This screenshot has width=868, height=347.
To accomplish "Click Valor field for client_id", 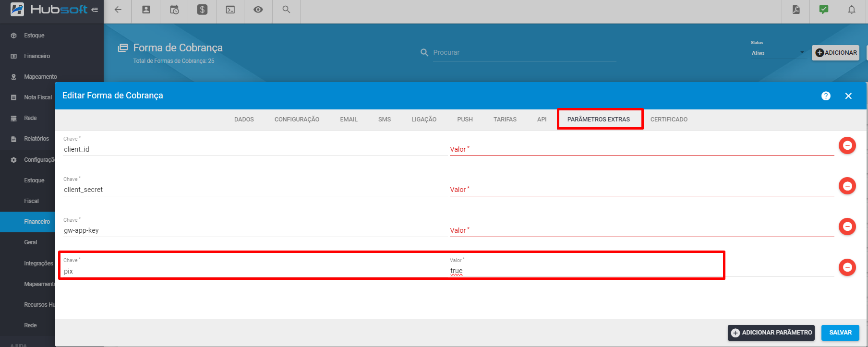I will 642,149.
